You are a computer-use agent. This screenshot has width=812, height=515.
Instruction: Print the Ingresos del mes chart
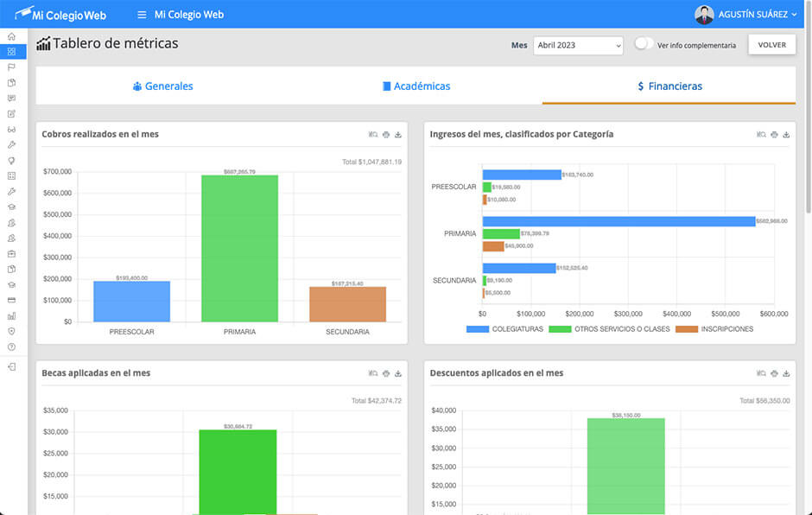point(774,135)
